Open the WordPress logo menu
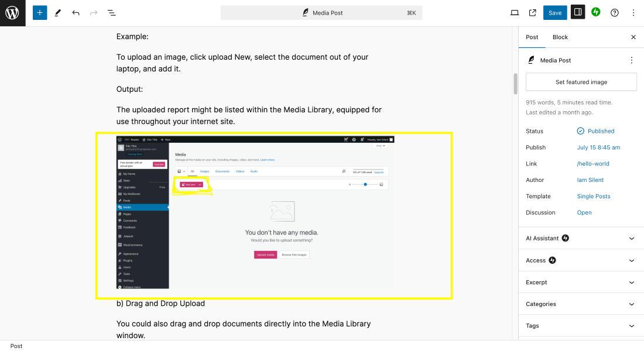The width and height of the screenshot is (644, 351). click(x=13, y=13)
